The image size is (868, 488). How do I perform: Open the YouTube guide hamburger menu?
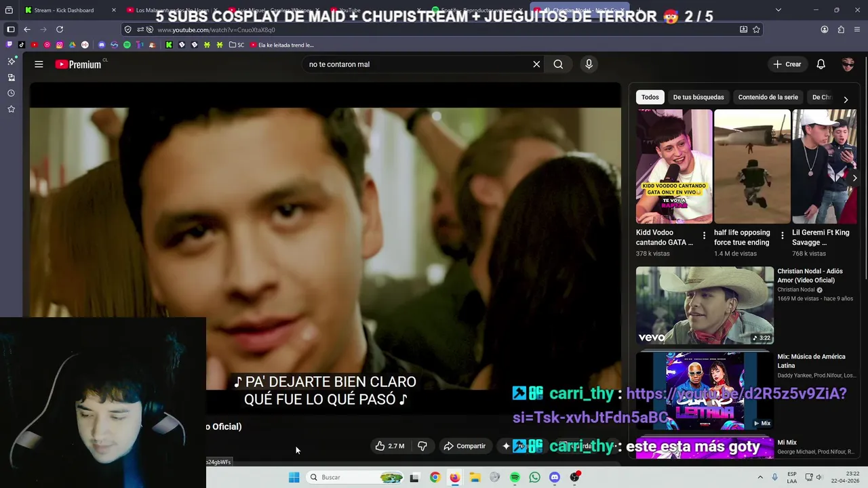click(39, 64)
